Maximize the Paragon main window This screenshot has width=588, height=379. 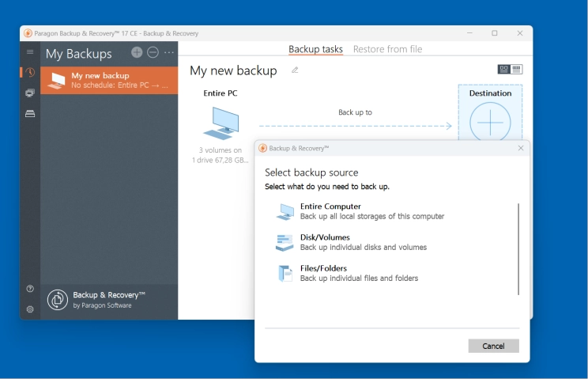click(x=495, y=33)
